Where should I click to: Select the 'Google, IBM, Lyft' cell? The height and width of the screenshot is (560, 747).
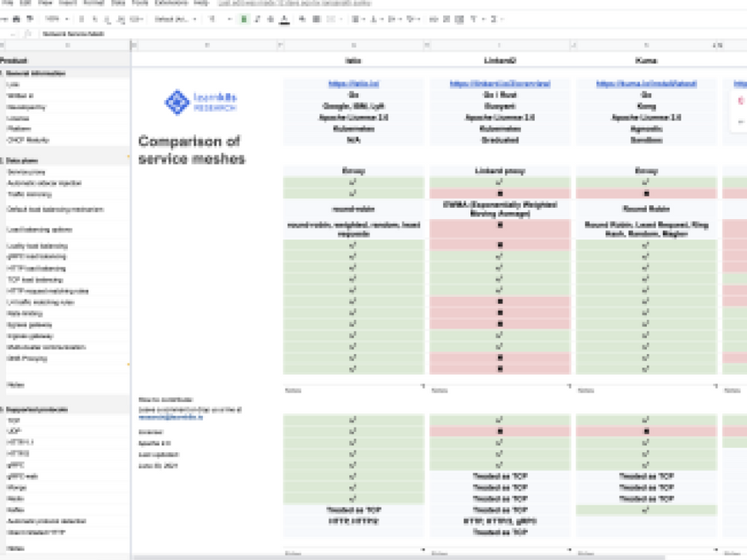tap(353, 106)
